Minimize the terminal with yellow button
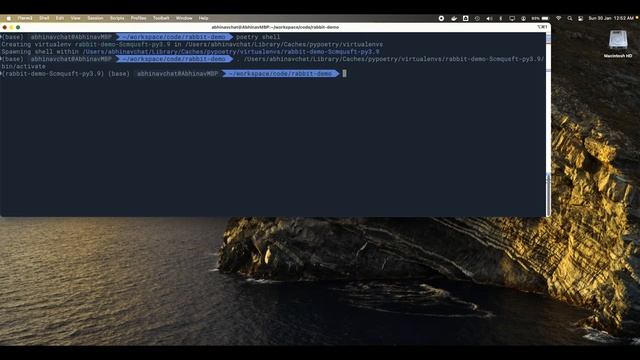Image resolution: width=640 pixels, height=360 pixels. 11,27
